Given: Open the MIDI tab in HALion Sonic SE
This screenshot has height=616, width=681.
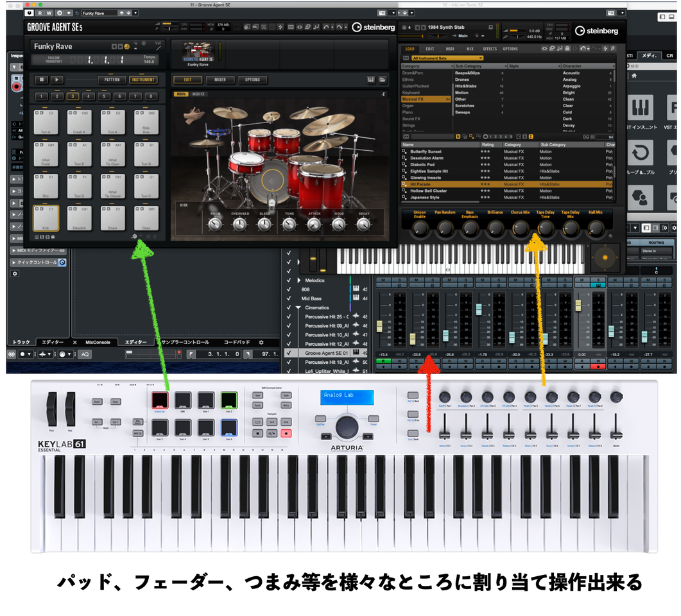Looking at the screenshot, I should pyautogui.click(x=450, y=49).
